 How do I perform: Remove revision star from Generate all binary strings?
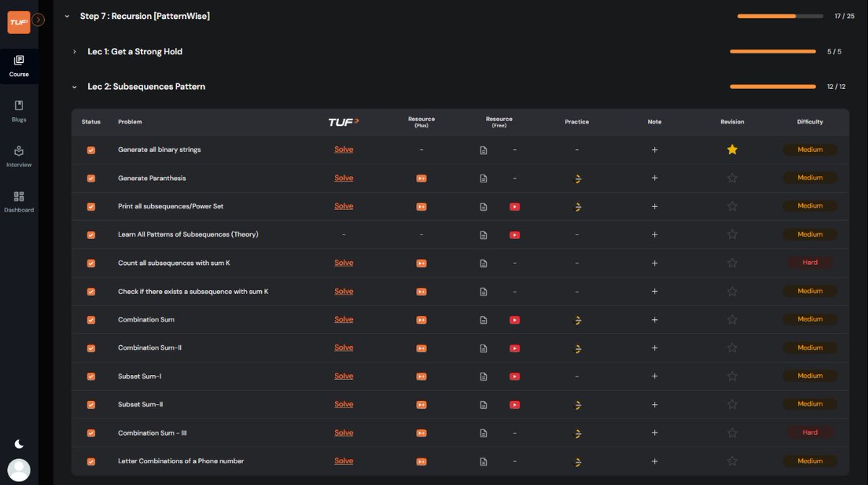(732, 150)
